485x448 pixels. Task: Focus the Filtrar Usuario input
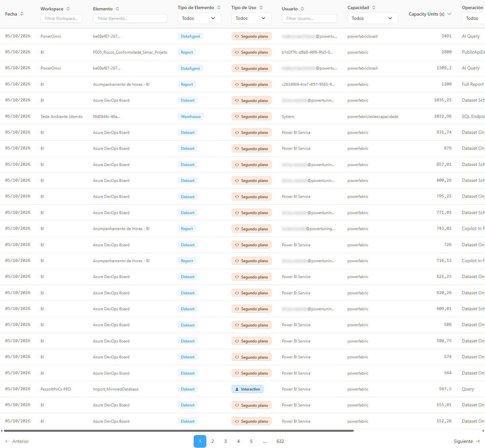pyautogui.click(x=309, y=19)
